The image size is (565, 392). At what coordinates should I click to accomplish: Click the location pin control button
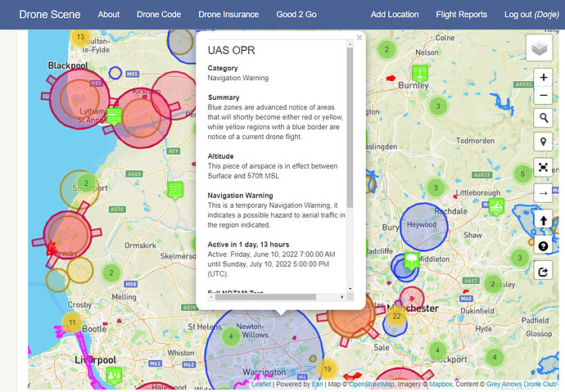click(543, 142)
